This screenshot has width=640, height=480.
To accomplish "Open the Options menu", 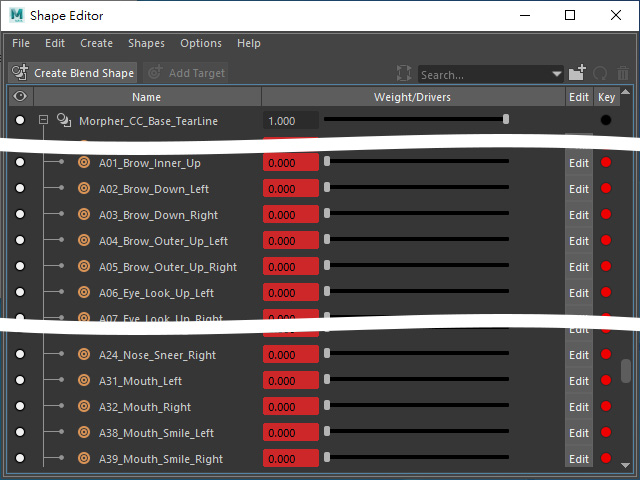I will tap(201, 43).
